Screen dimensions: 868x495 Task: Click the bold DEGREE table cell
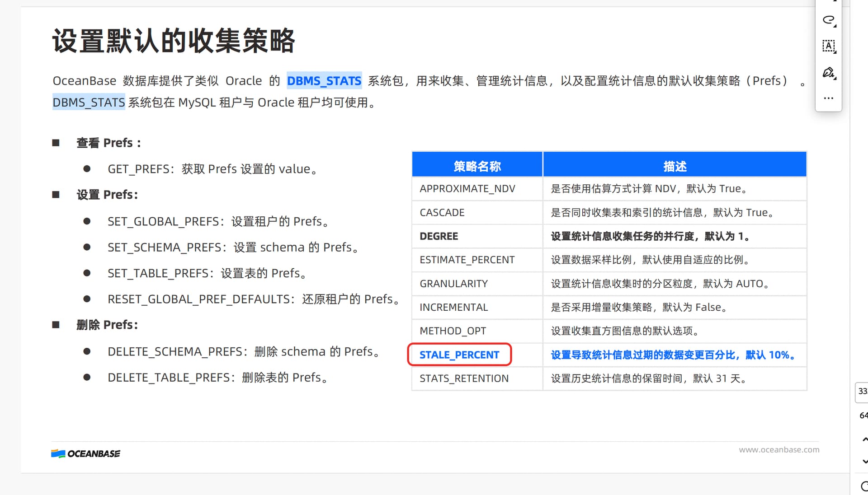(x=439, y=236)
